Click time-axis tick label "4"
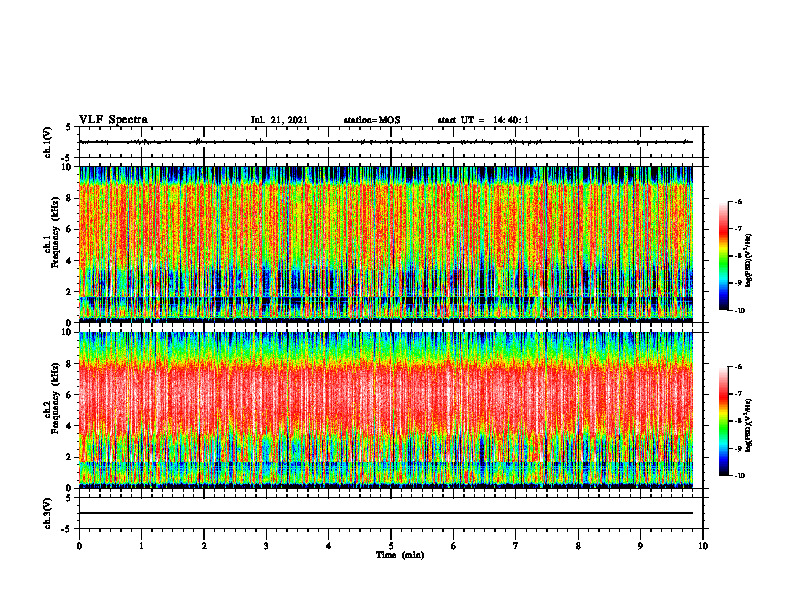The height and width of the screenshot is (612, 792). 329,546
